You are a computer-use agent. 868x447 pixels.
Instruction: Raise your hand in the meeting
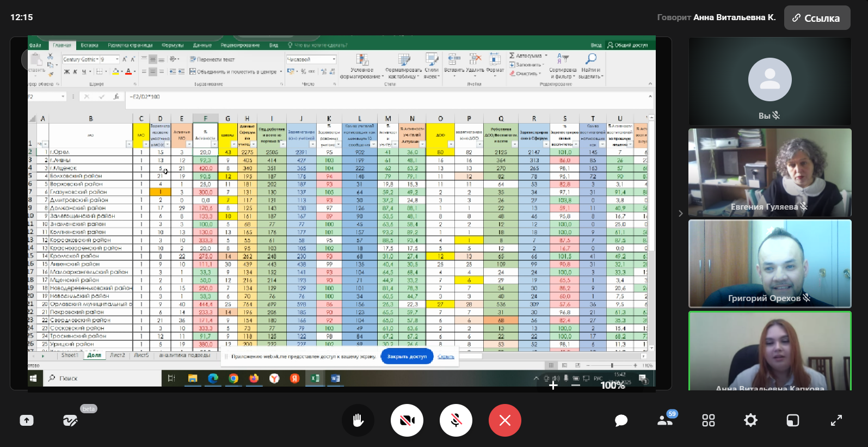point(358,420)
